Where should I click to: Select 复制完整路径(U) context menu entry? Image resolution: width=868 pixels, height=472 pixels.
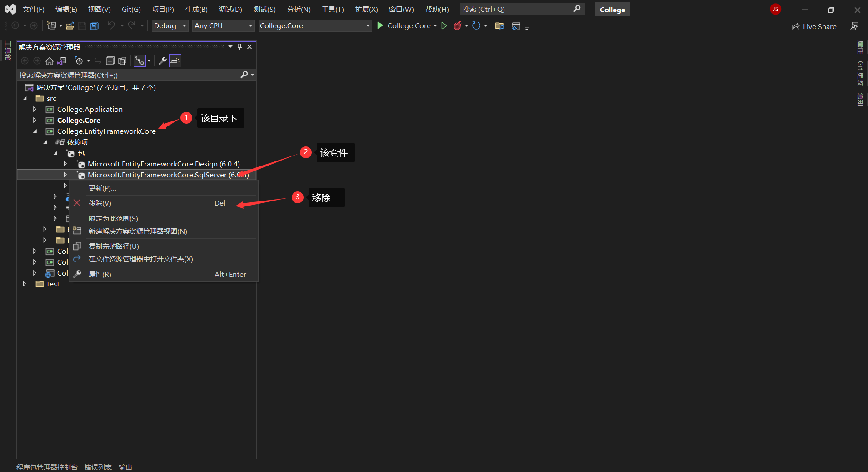(164, 246)
